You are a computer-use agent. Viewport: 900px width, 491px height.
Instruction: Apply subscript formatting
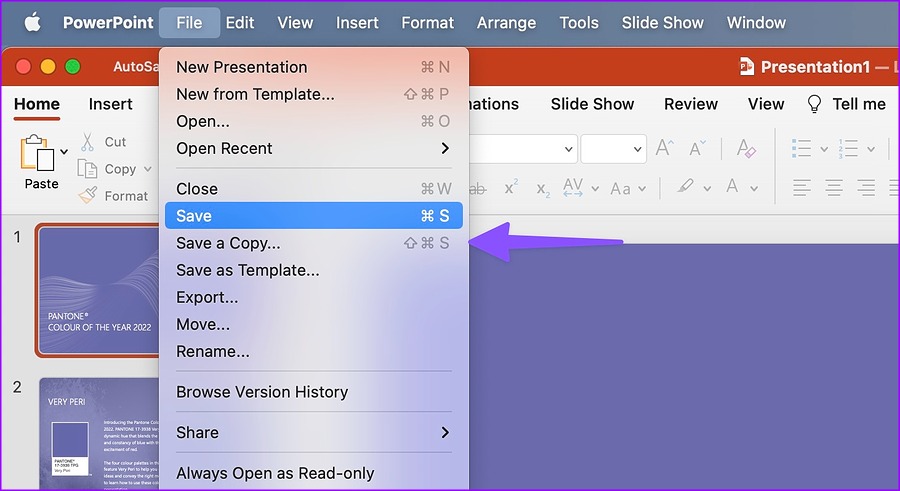(543, 188)
